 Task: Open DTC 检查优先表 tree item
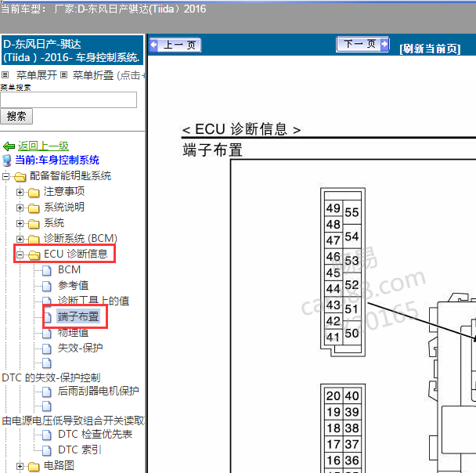[x=95, y=434]
